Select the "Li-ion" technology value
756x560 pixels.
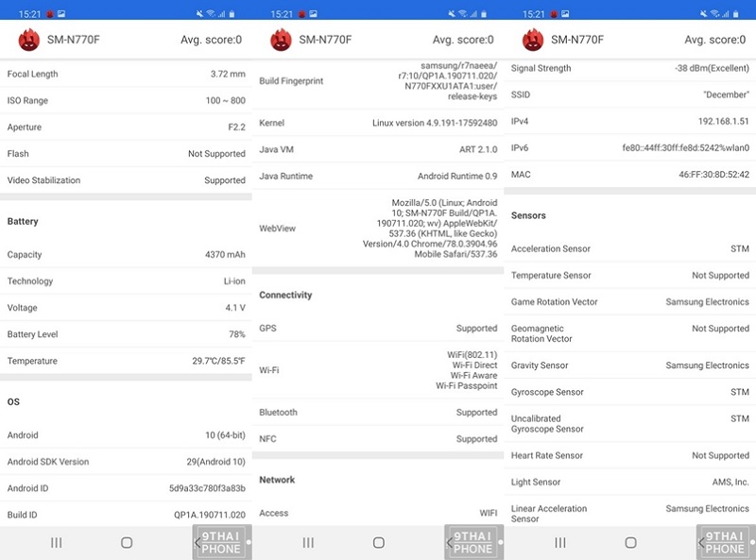234,281
